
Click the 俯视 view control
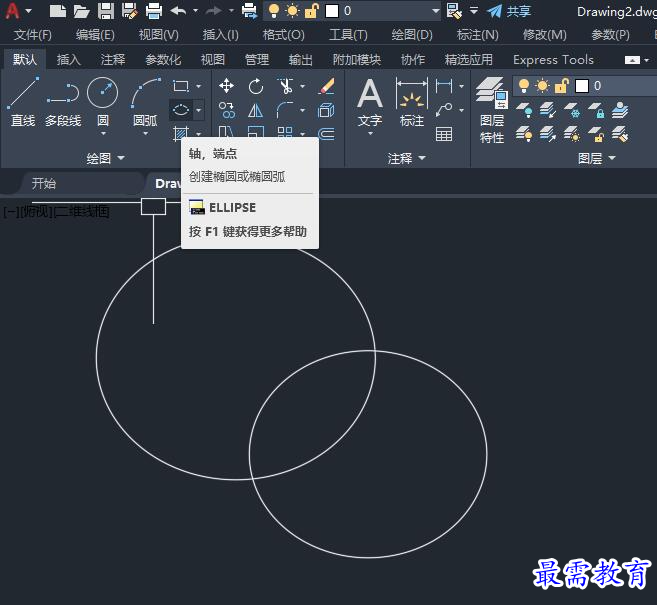[x=37, y=212]
